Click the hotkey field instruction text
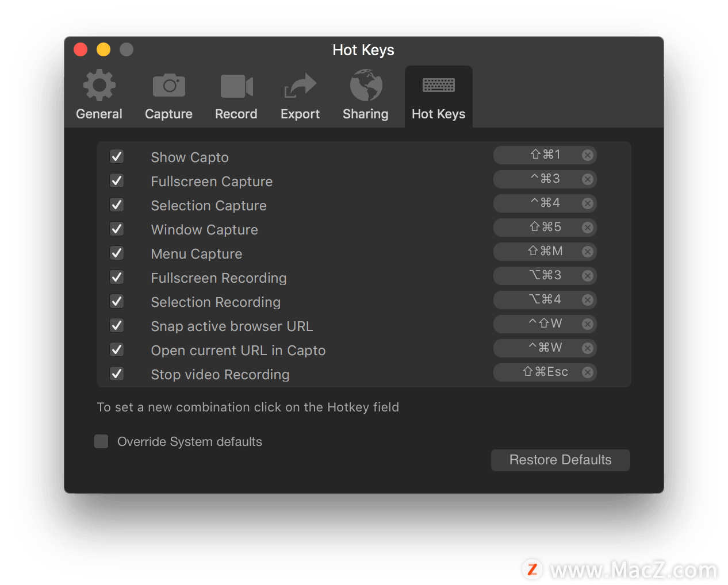728x585 pixels. [248, 407]
